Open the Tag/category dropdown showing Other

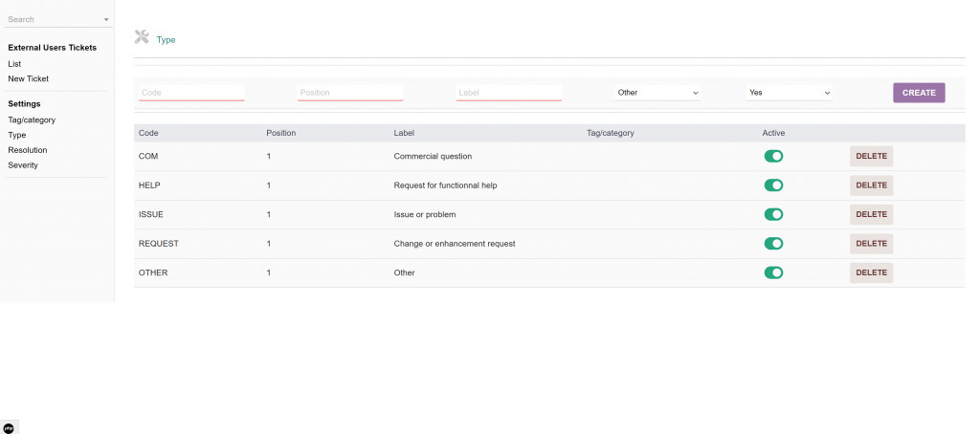pos(657,93)
